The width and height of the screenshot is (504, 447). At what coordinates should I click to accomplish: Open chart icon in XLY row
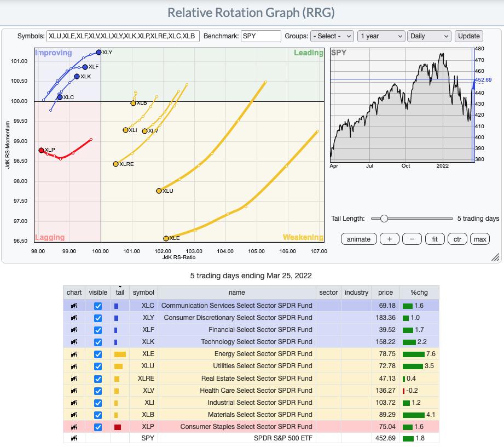click(74, 318)
